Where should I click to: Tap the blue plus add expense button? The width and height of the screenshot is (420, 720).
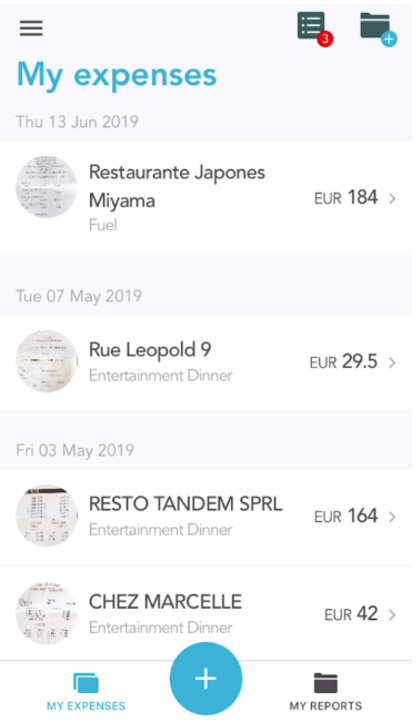(206, 678)
